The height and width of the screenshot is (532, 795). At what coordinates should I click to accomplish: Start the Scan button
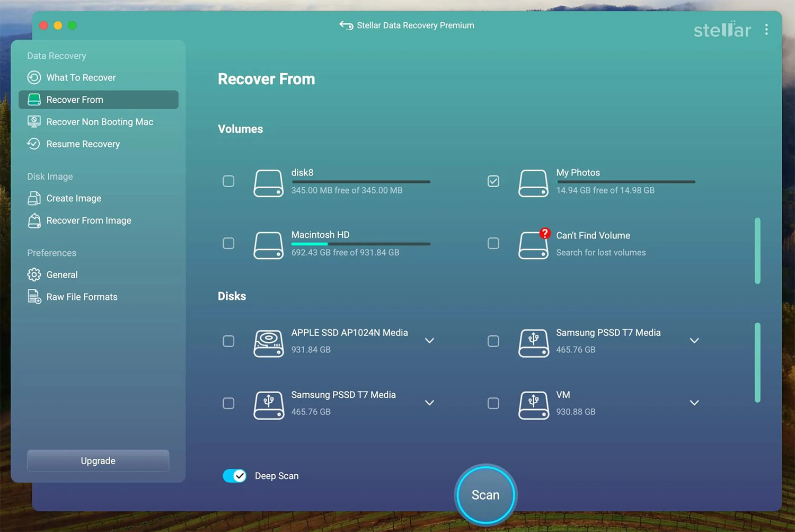pyautogui.click(x=485, y=495)
